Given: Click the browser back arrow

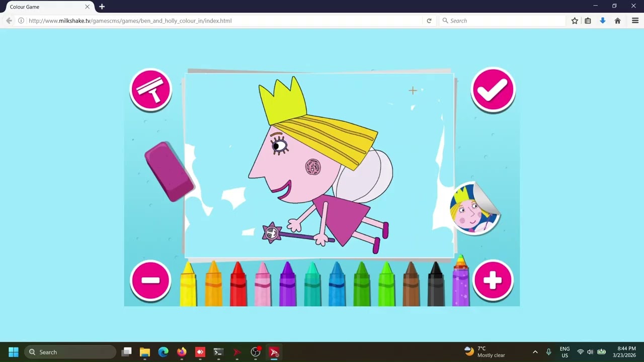Looking at the screenshot, I should click(9, 21).
